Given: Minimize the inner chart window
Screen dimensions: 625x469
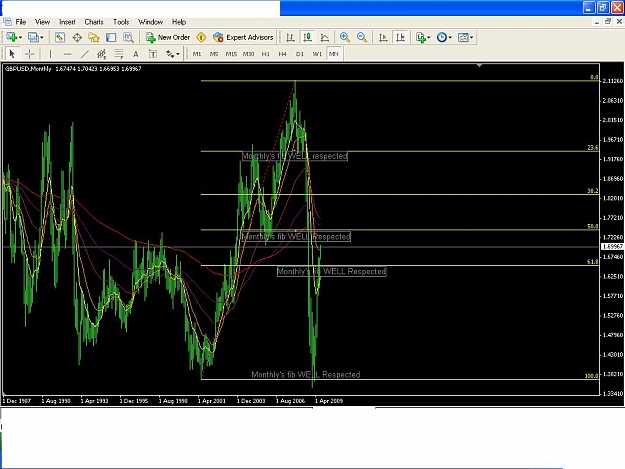Looking at the screenshot, I should [597, 22].
